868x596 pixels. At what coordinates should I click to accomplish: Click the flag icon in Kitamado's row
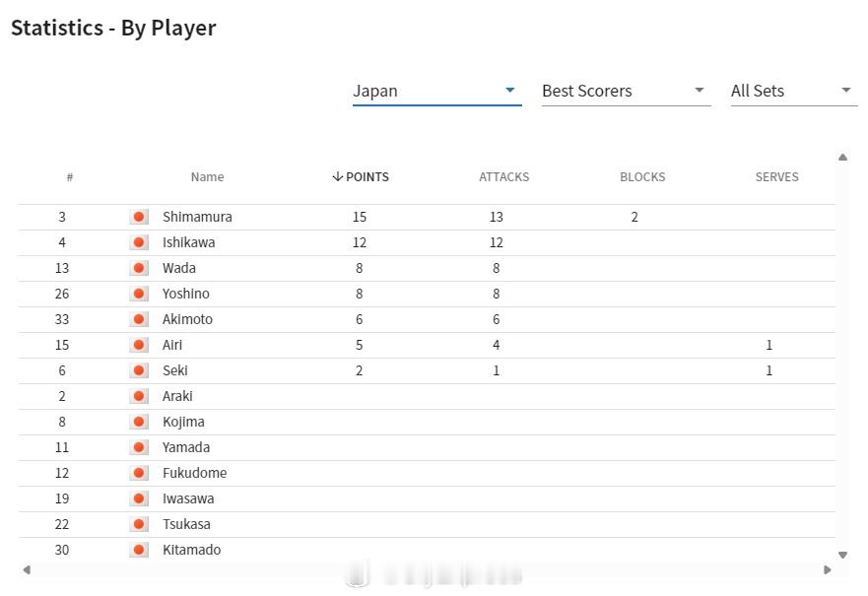click(139, 550)
